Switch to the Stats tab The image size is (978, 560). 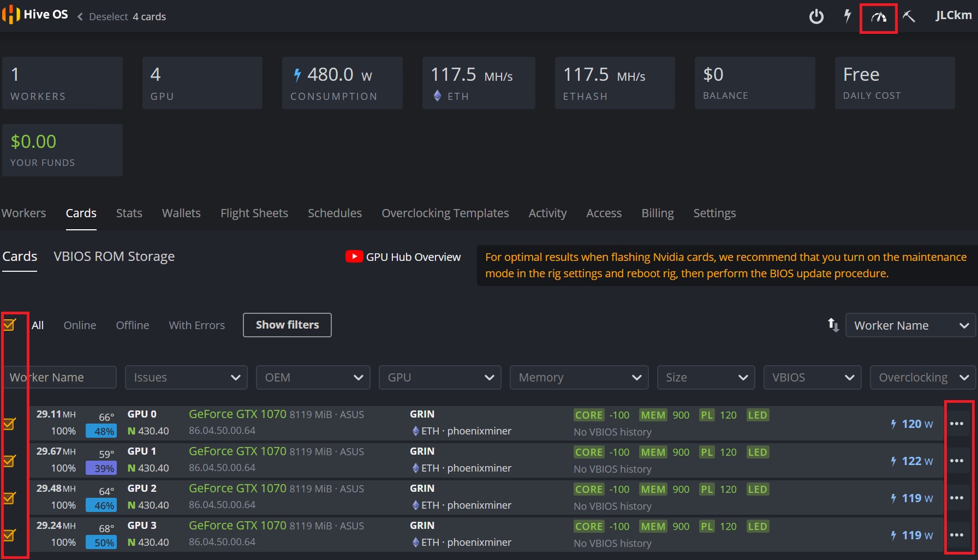129,213
